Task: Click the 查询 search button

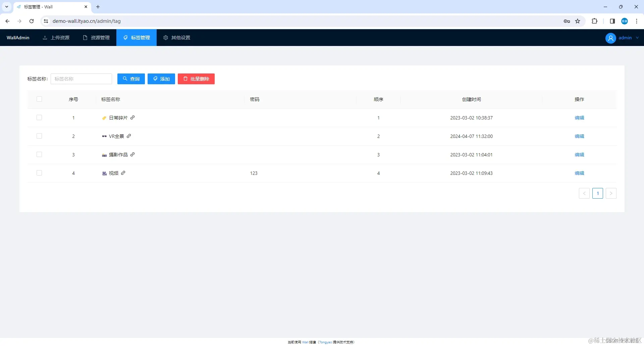Action: pyautogui.click(x=131, y=79)
